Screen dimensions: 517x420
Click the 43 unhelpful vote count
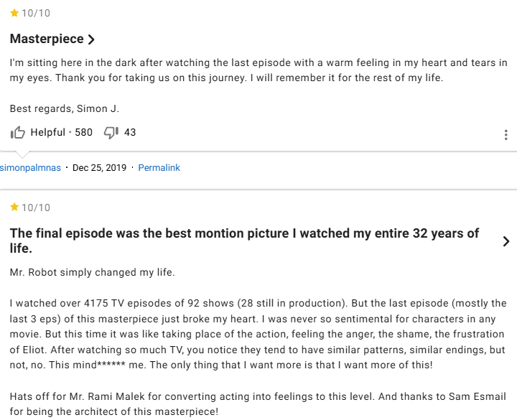pyautogui.click(x=130, y=132)
